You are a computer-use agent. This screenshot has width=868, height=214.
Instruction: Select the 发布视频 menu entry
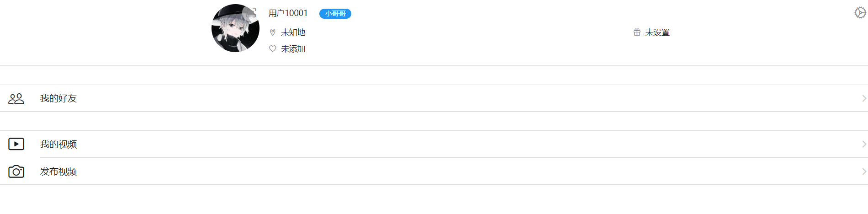coord(58,171)
